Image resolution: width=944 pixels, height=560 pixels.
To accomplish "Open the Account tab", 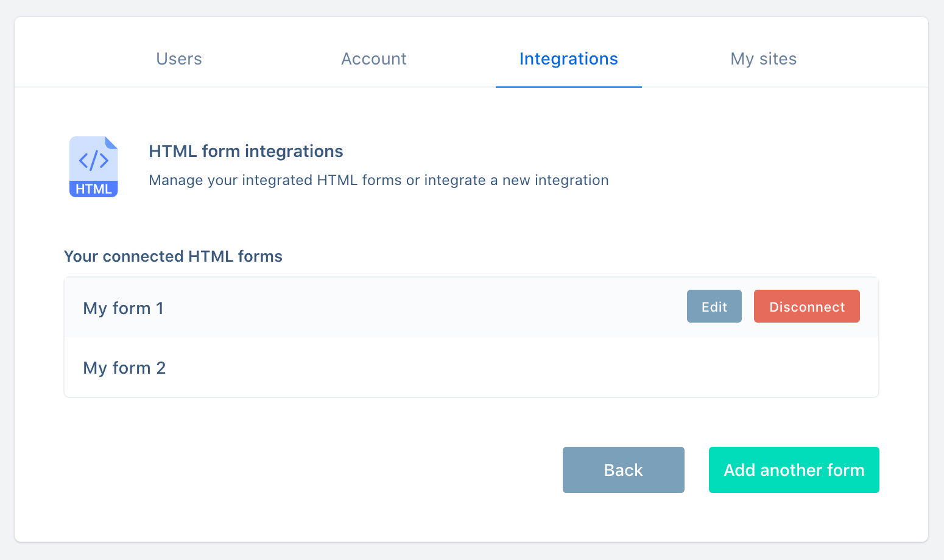I will [x=374, y=59].
